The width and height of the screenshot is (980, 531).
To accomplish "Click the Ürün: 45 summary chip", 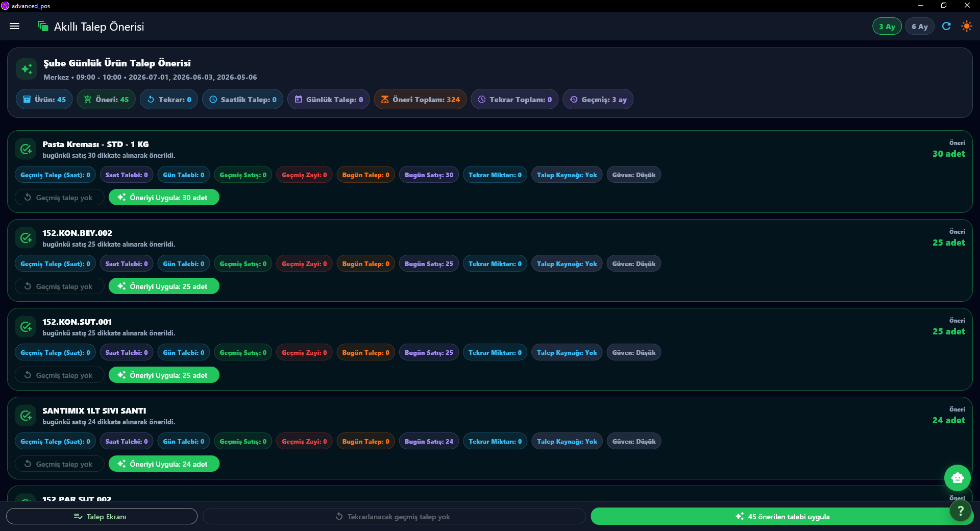I will pos(44,100).
